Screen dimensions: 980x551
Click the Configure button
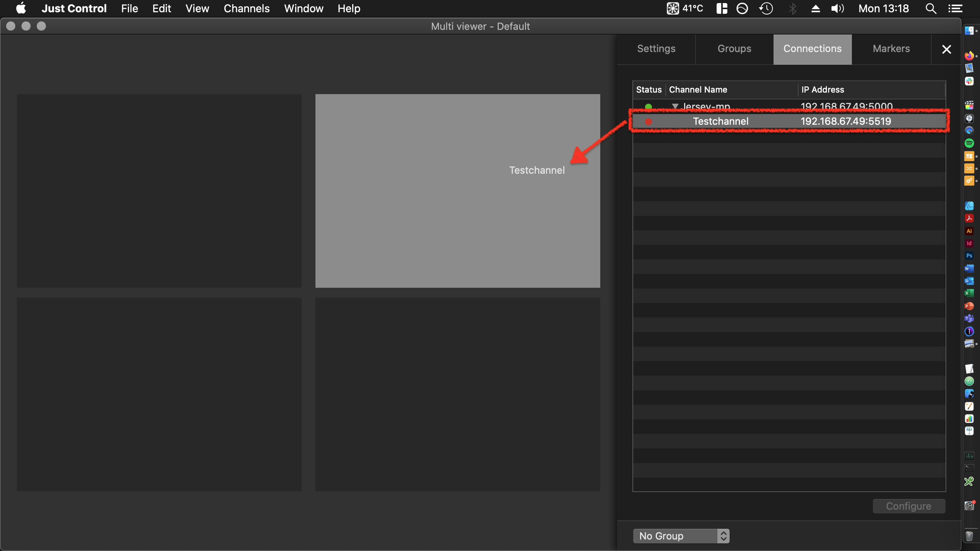[909, 506]
